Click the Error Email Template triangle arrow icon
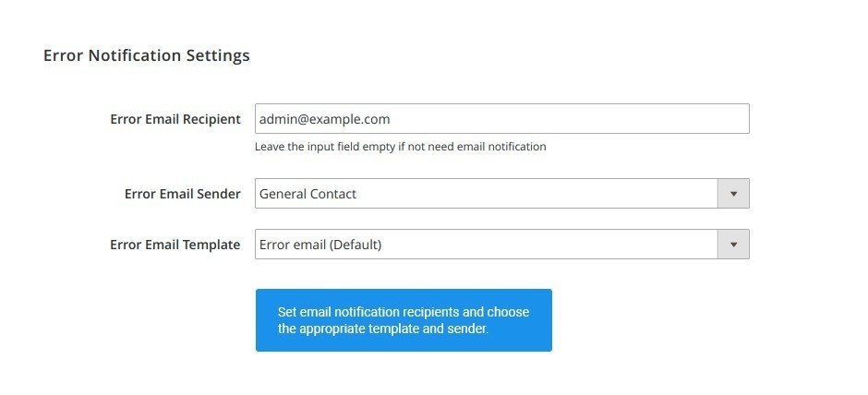Image resolution: width=868 pixels, height=395 pixels. pyautogui.click(x=733, y=245)
